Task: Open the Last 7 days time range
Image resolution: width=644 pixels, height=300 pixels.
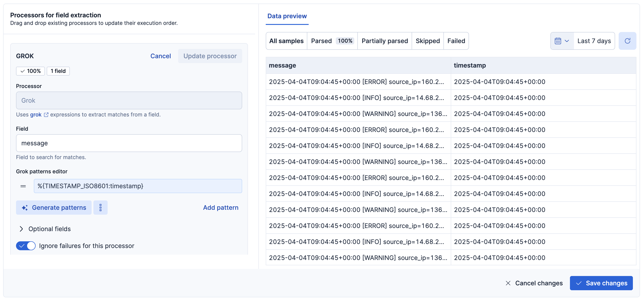Action: point(594,41)
